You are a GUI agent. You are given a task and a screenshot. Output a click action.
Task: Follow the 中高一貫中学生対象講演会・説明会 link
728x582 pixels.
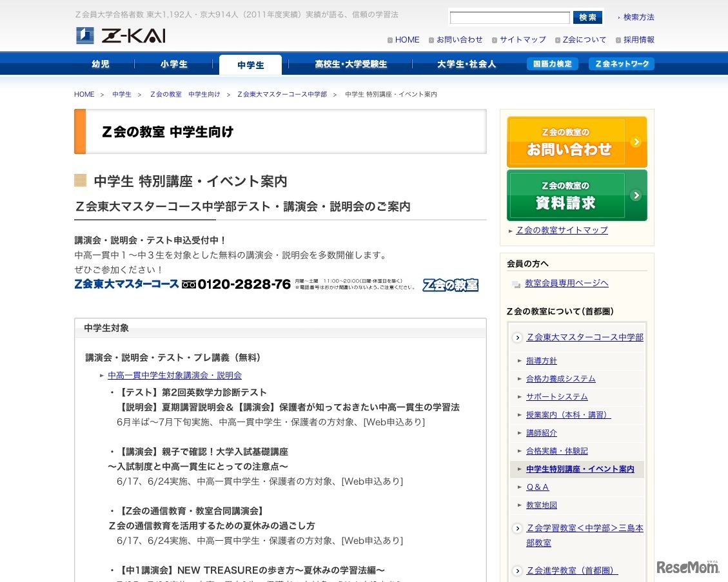point(174,375)
